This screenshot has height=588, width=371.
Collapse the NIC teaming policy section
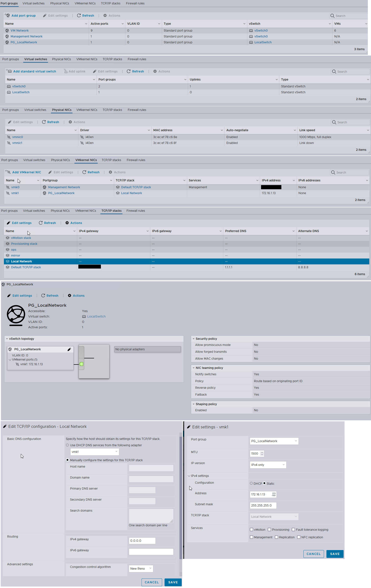(193, 368)
